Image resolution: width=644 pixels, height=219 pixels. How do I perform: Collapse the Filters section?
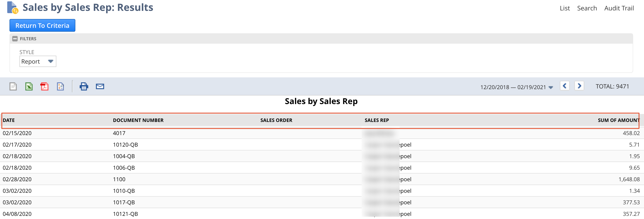coord(15,39)
